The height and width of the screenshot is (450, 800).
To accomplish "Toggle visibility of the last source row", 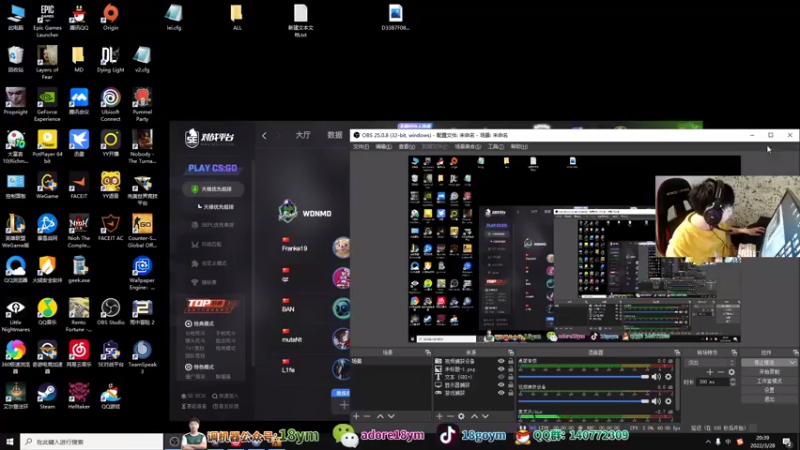I will point(501,393).
